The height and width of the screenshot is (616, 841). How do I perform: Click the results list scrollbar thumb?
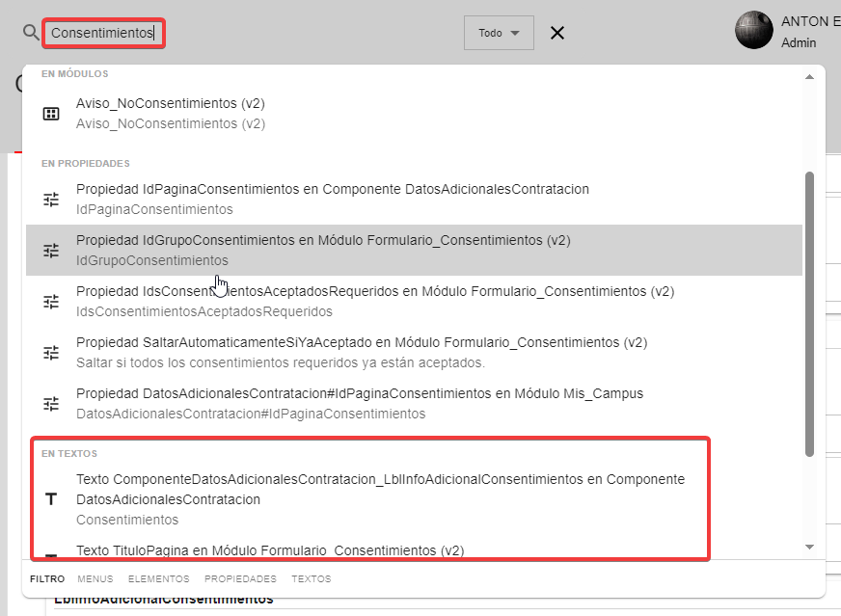810,314
